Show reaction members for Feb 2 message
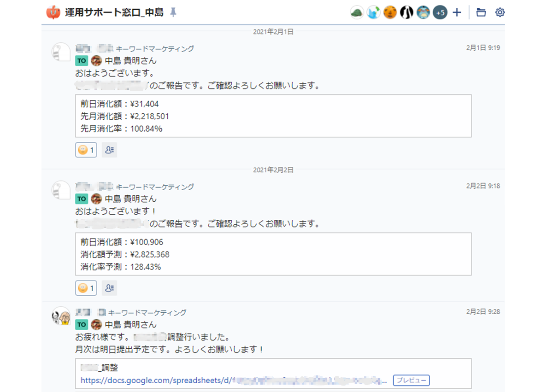The width and height of the screenshot is (553, 392). [109, 288]
